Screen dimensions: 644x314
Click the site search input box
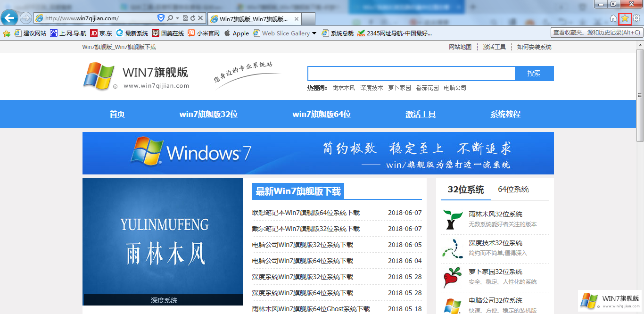[x=411, y=74]
